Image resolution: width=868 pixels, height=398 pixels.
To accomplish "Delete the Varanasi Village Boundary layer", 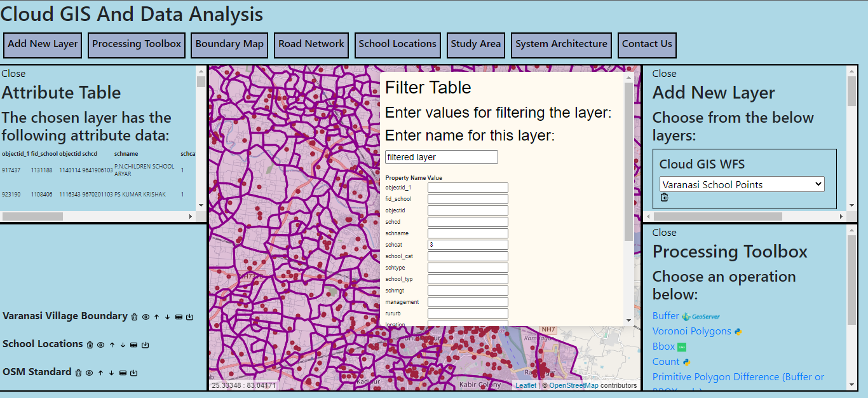I will (134, 317).
